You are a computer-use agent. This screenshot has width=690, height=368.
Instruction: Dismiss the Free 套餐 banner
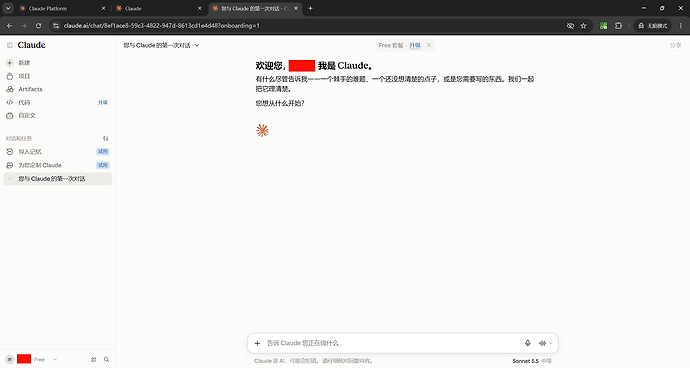click(429, 45)
